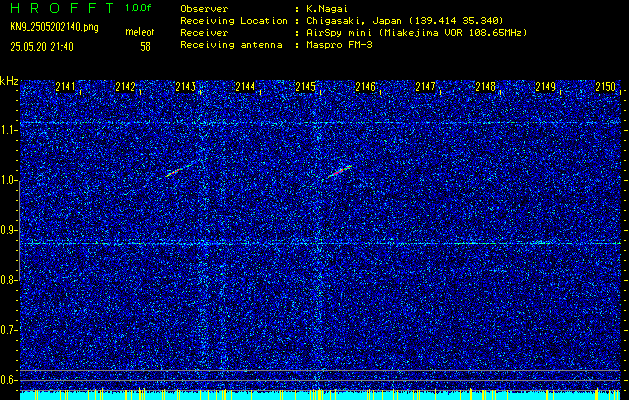Click the 0.8 frequency axis label
The image size is (629, 400).
tap(8, 280)
